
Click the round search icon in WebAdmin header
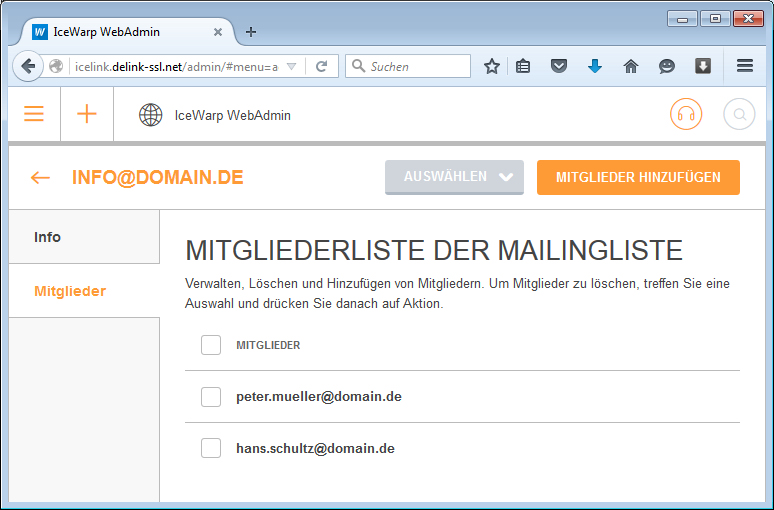739,114
